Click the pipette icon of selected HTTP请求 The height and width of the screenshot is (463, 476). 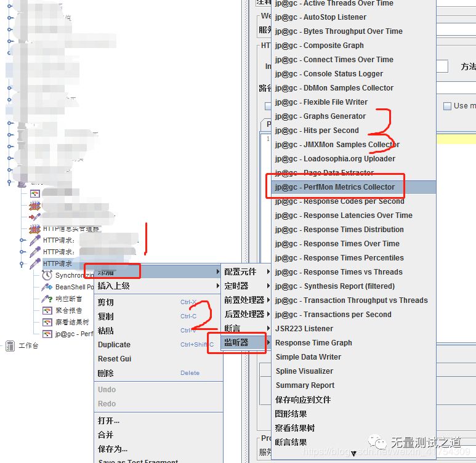tap(35, 264)
